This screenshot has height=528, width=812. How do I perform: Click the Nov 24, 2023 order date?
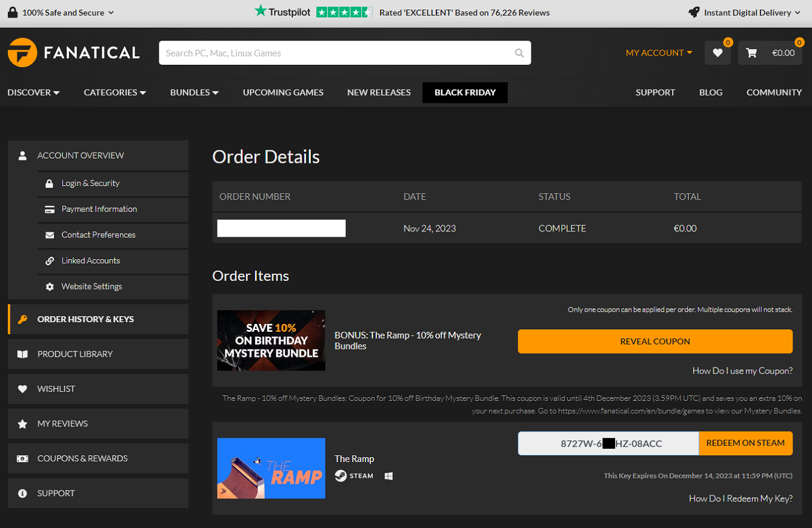pyautogui.click(x=430, y=228)
